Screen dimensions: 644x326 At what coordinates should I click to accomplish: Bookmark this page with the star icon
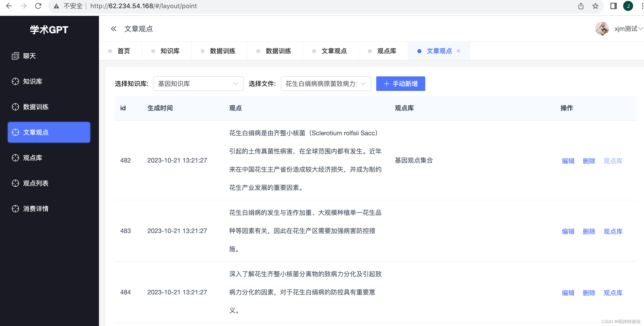(595, 6)
